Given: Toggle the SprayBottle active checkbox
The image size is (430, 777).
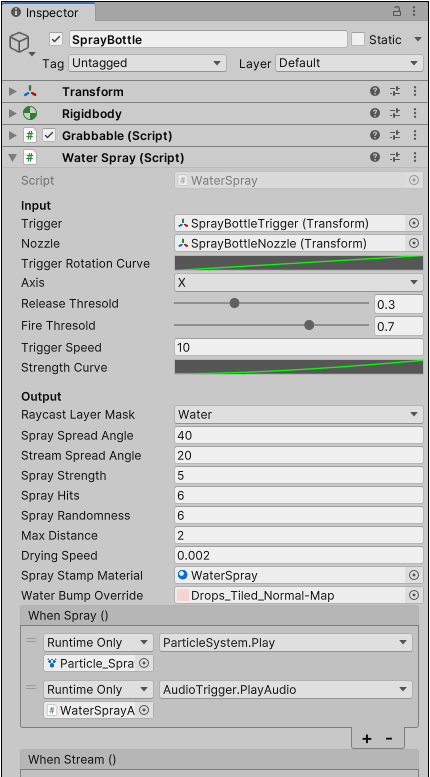Looking at the screenshot, I should coord(56,40).
